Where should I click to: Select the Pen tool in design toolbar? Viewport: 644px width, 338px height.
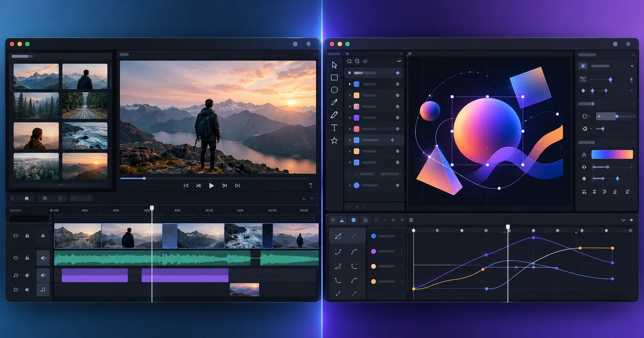(x=334, y=102)
